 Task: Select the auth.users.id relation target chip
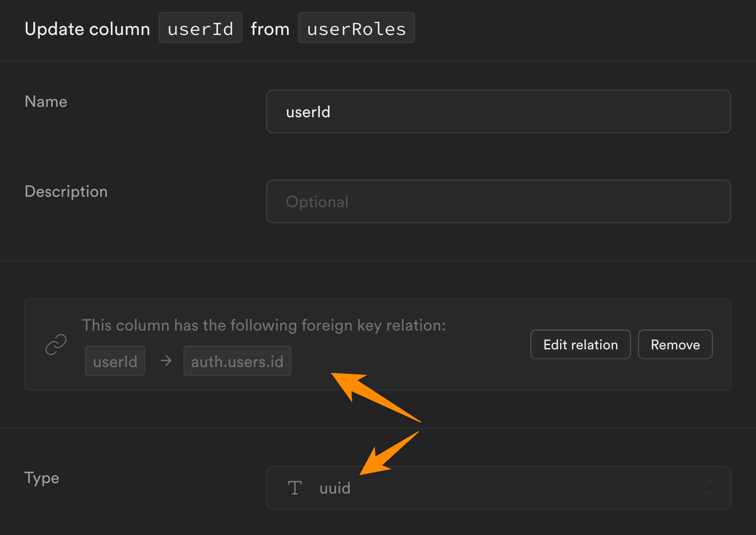(x=237, y=361)
